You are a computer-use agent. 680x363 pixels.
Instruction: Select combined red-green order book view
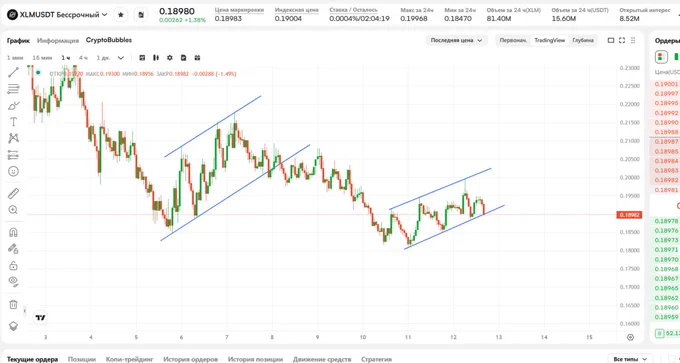point(661,57)
